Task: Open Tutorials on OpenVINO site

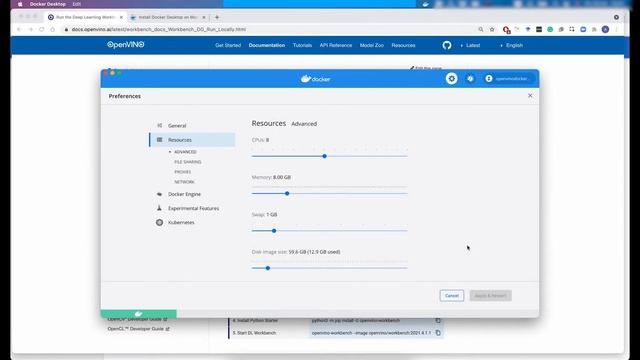Action: tap(302, 45)
